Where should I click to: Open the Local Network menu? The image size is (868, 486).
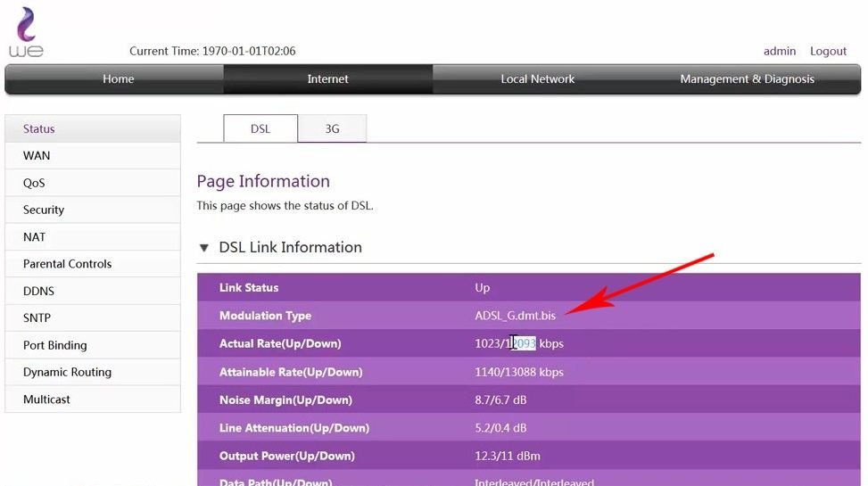coord(538,79)
